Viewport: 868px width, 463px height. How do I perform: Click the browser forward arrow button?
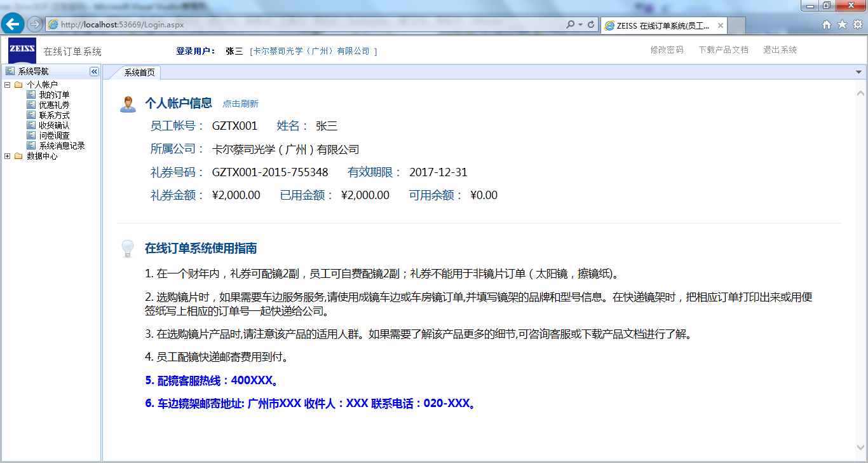35,24
